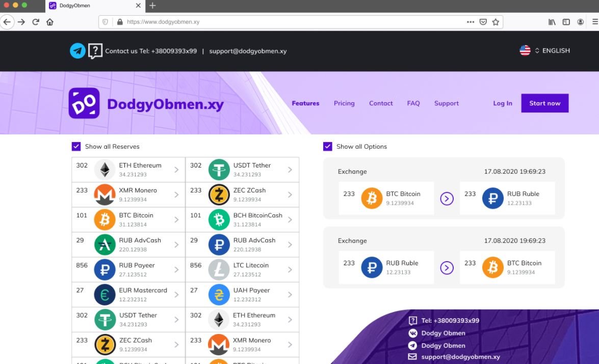Go to the Pricing nav item

(344, 103)
